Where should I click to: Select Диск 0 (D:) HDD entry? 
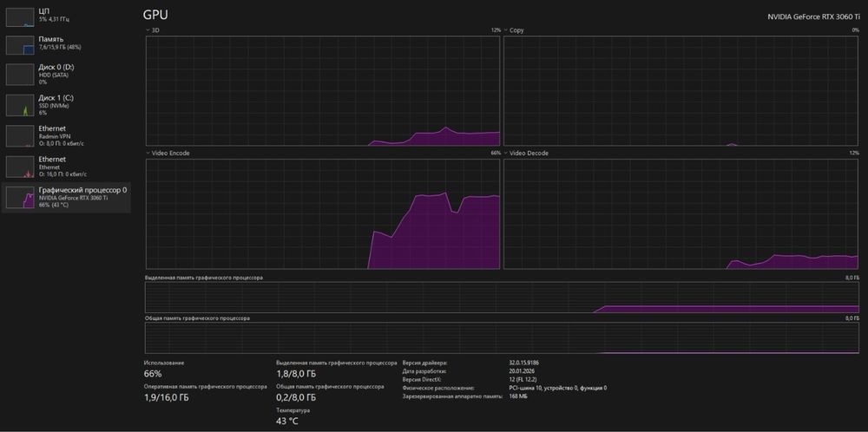pos(67,75)
